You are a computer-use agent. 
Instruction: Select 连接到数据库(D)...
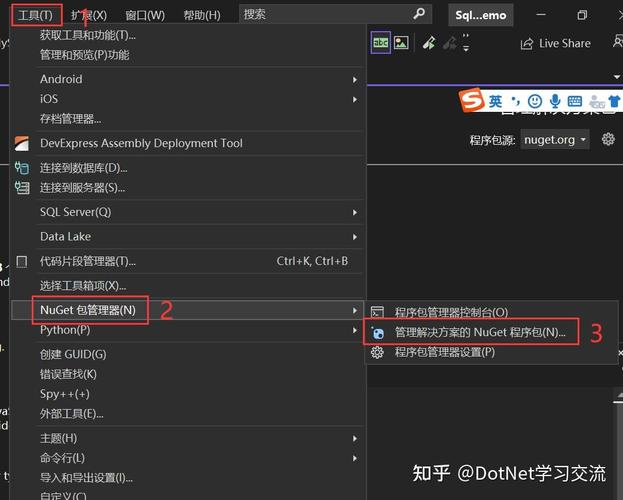pyautogui.click(x=188, y=168)
